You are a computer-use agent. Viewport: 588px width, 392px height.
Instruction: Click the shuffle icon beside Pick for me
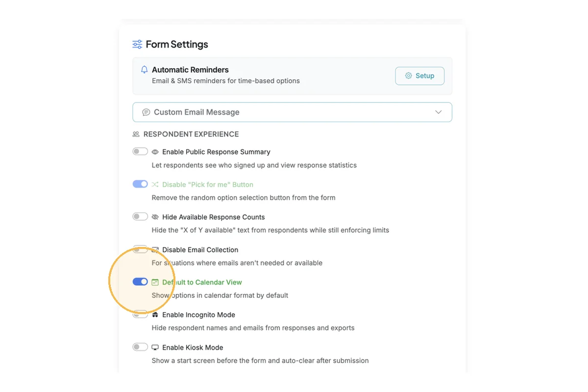[155, 185]
